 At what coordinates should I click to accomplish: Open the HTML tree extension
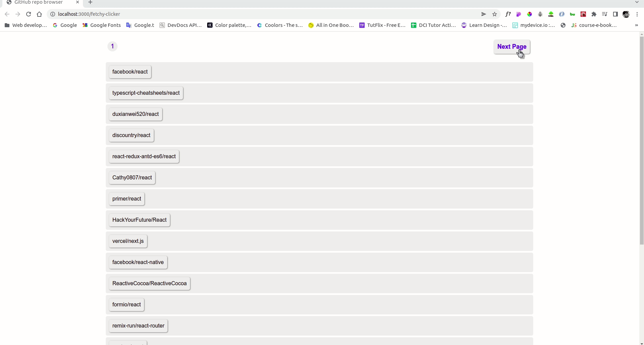(551, 14)
